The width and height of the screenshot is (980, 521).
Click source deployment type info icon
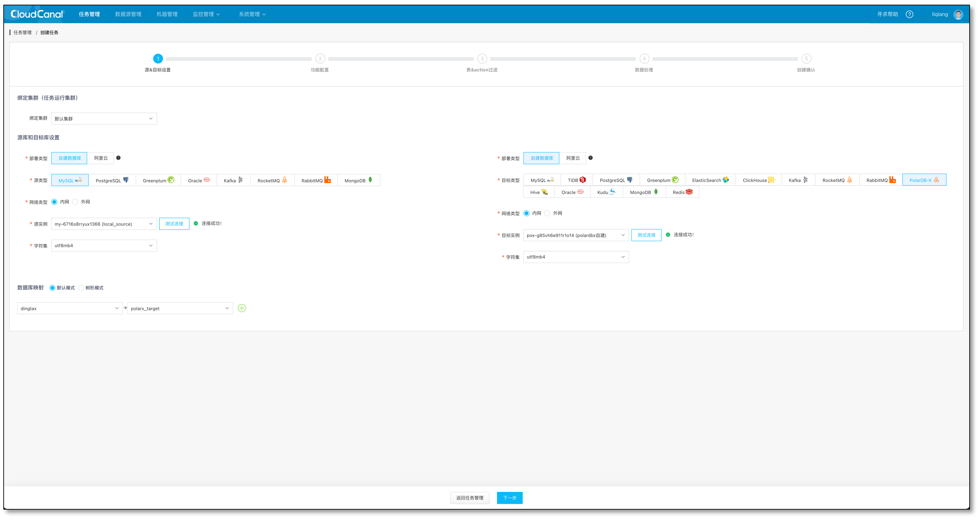pyautogui.click(x=118, y=158)
